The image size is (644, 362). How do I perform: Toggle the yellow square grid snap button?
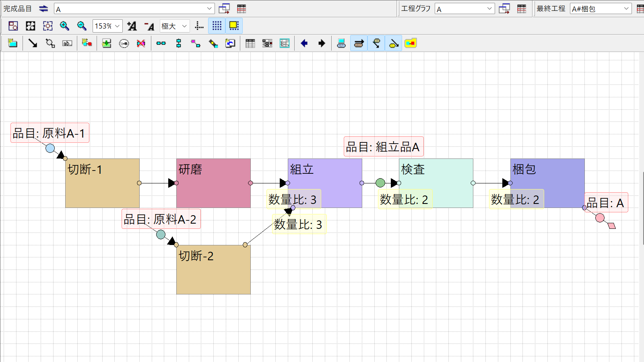pyautogui.click(x=234, y=26)
